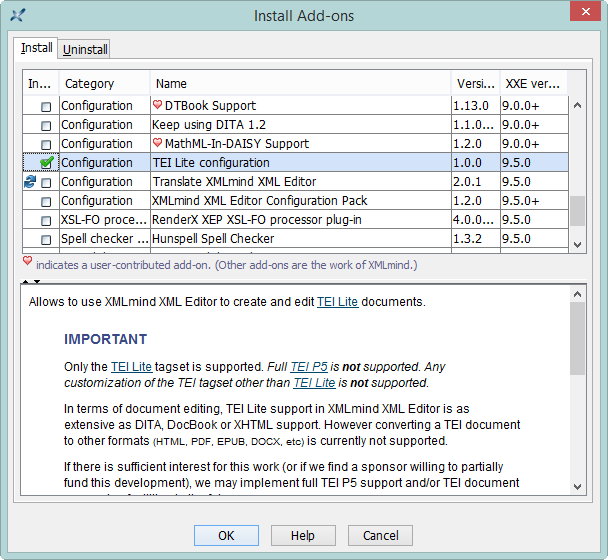Click the update icon beside Translate XMLmind XML Editor
608x560 pixels.
[x=30, y=181]
